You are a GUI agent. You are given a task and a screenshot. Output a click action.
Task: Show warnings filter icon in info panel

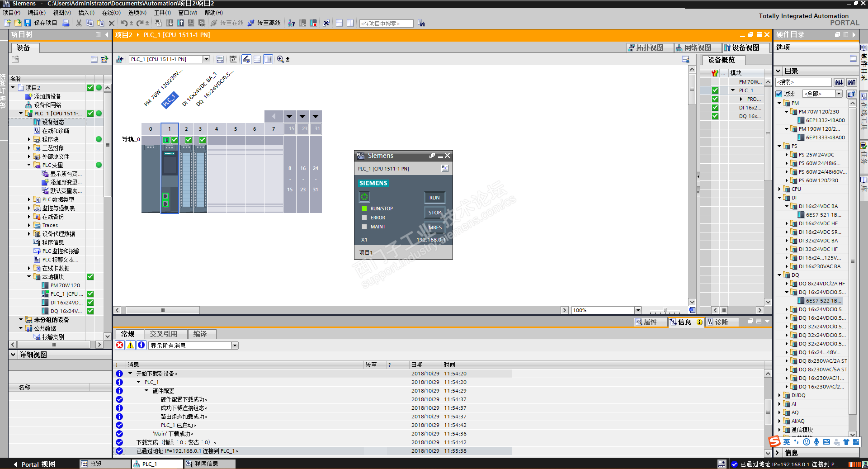click(x=131, y=346)
